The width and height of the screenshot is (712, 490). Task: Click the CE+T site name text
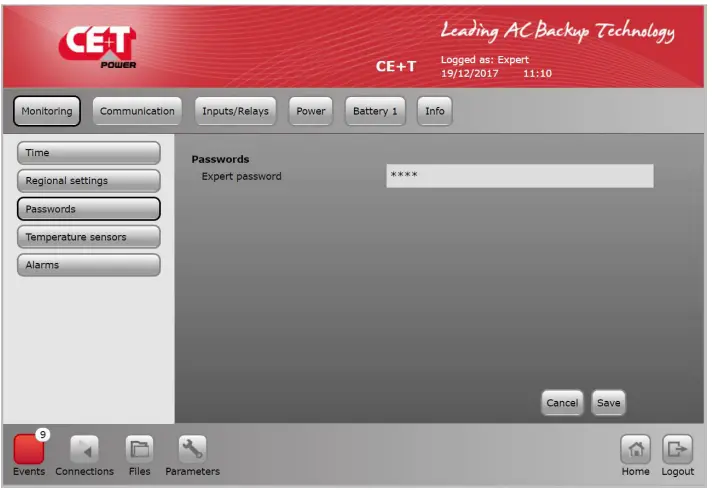click(x=396, y=67)
